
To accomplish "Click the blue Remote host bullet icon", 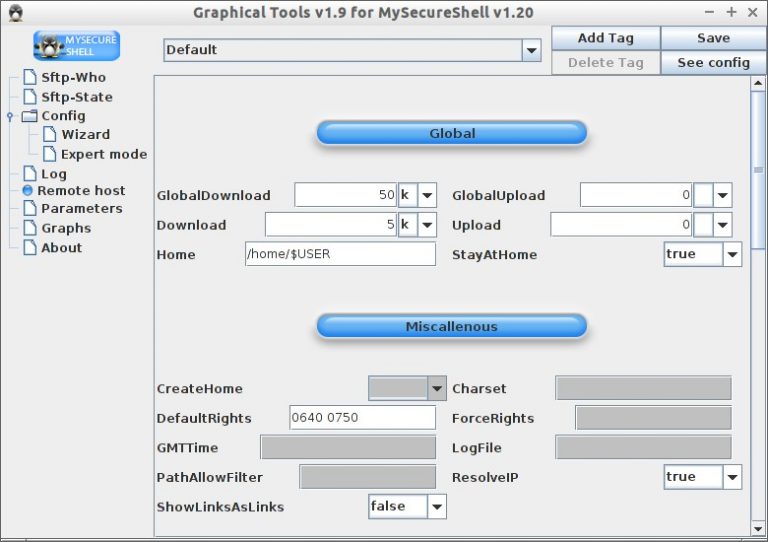I will tap(27, 190).
